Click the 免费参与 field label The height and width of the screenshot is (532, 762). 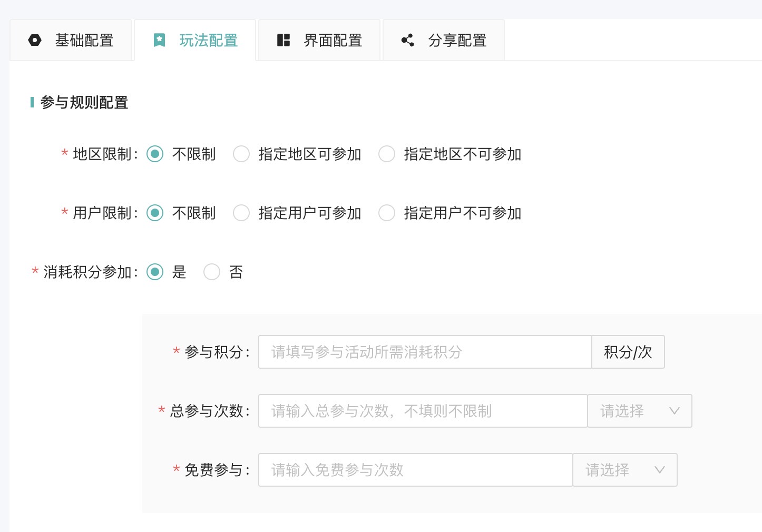[x=214, y=470]
